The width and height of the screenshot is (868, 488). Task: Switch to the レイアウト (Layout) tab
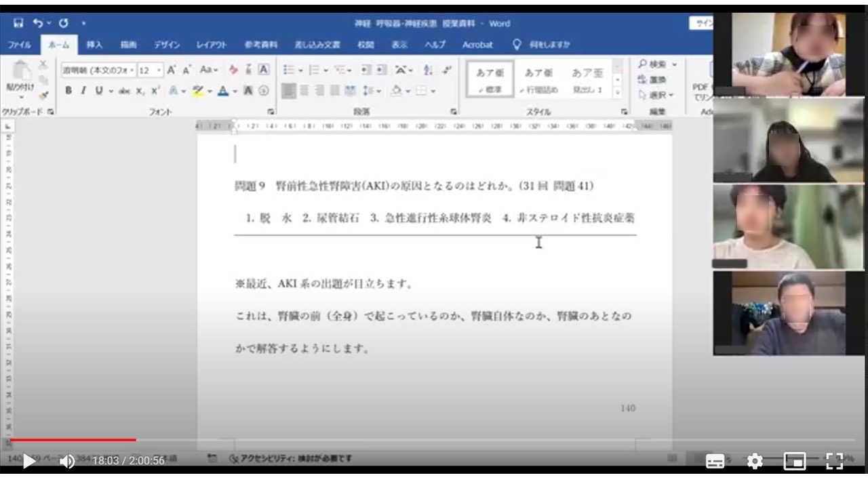[212, 45]
